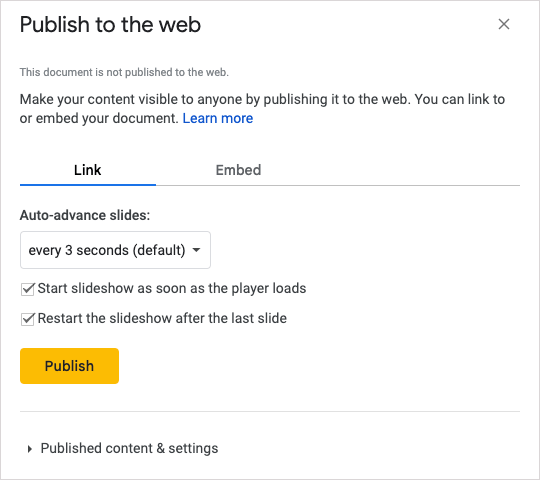Viewport: 540px width, 480px height.
Task: Open the every 3 seconds (default) dropdown
Action: [115, 250]
